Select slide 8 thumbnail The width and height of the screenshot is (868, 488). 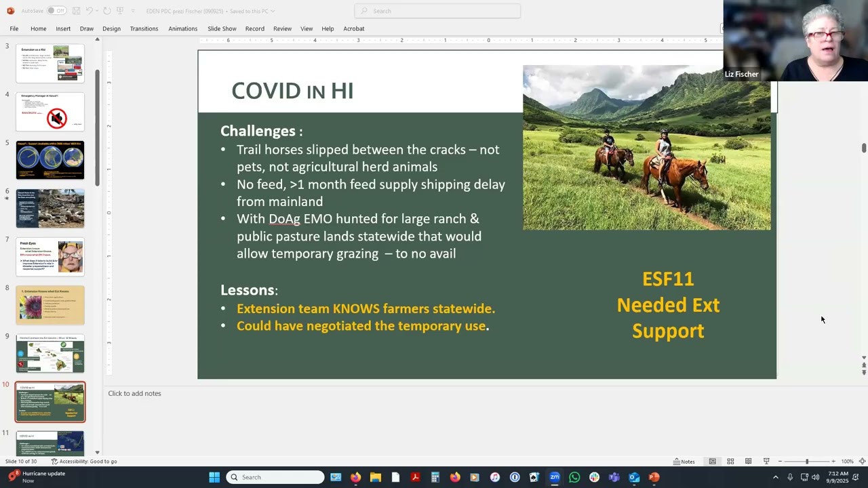click(50, 305)
